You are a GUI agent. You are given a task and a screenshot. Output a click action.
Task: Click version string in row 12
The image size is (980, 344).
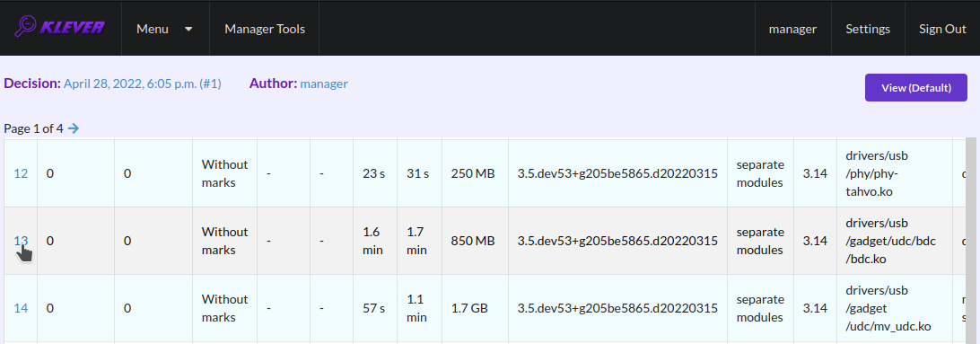617,173
